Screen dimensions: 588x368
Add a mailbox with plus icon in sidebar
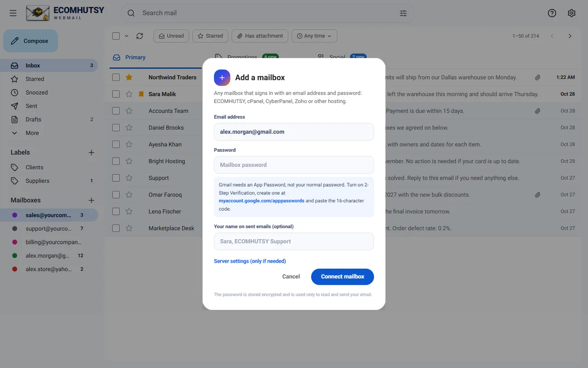91,200
